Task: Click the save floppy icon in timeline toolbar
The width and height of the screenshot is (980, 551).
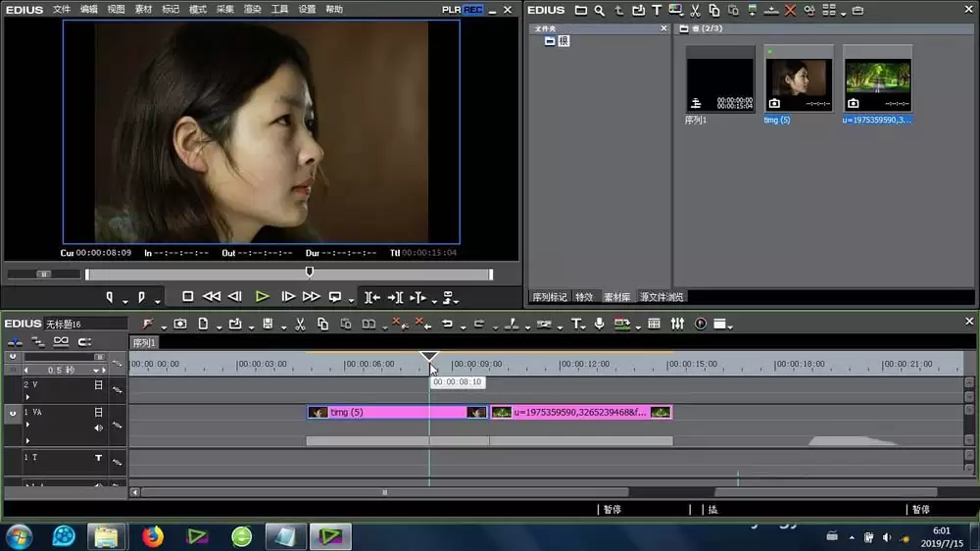Action: click(268, 324)
